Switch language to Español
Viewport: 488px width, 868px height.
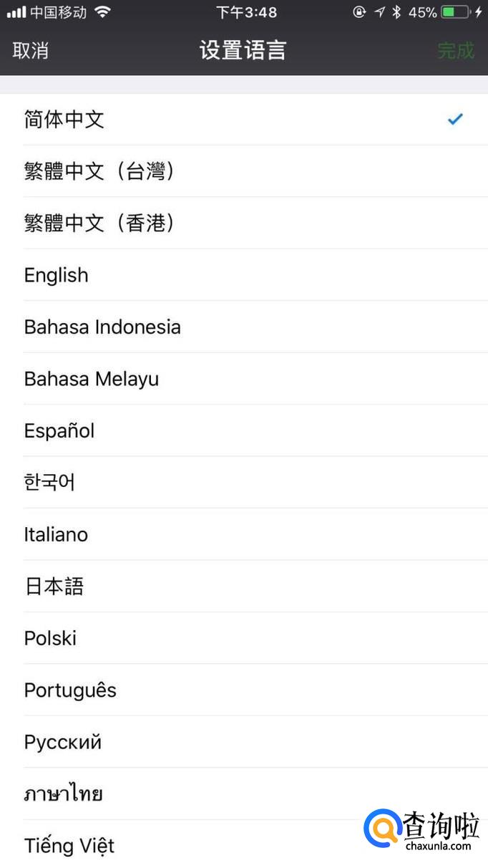(x=59, y=431)
